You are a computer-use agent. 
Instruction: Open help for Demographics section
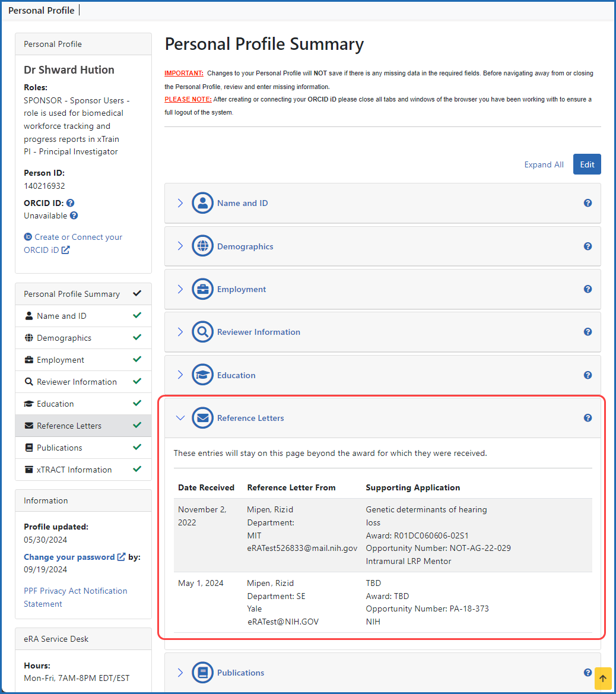click(588, 246)
